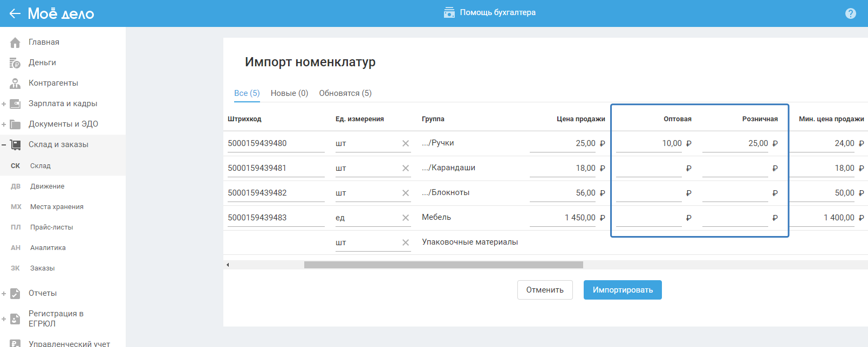Viewport: 868px width, 347px height.
Task: Open Прайс-листы in the sidebar
Action: (51, 227)
